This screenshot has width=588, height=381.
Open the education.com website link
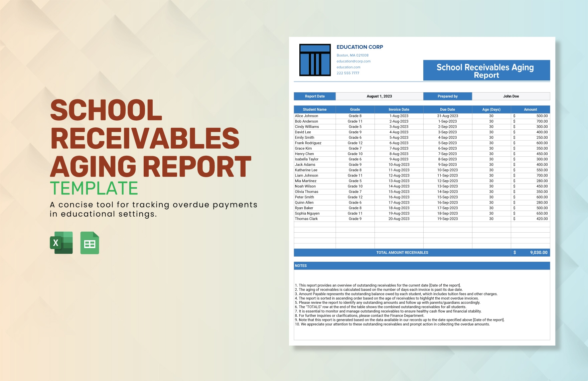point(348,67)
